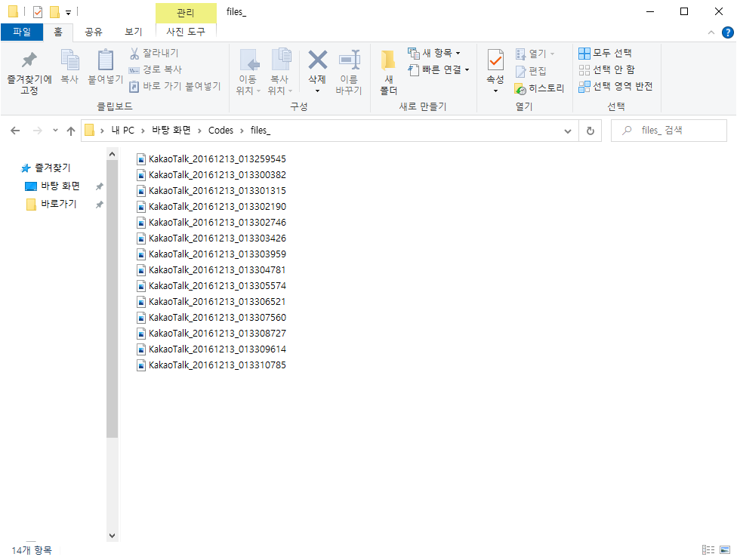Click 선택 영역 반전 (Invert selection)
737x560 pixels.
[x=615, y=86]
